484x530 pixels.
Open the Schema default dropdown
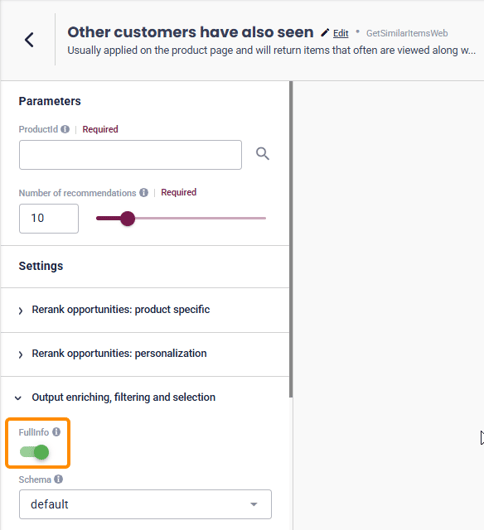pyautogui.click(x=145, y=504)
